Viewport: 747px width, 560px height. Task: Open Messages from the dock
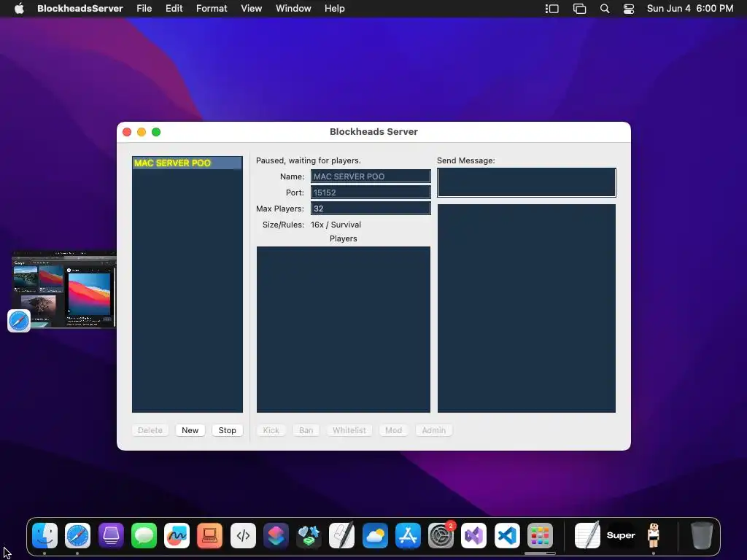pos(144,535)
